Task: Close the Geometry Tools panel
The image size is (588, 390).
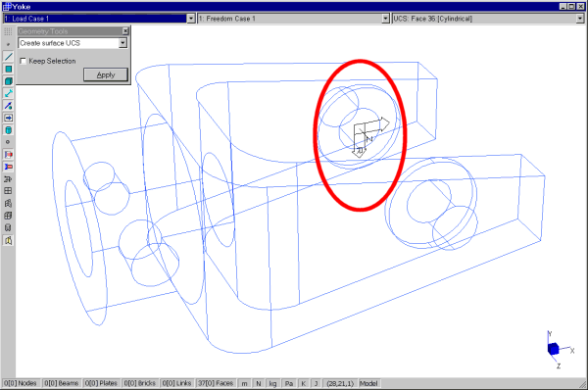Action: tap(125, 31)
